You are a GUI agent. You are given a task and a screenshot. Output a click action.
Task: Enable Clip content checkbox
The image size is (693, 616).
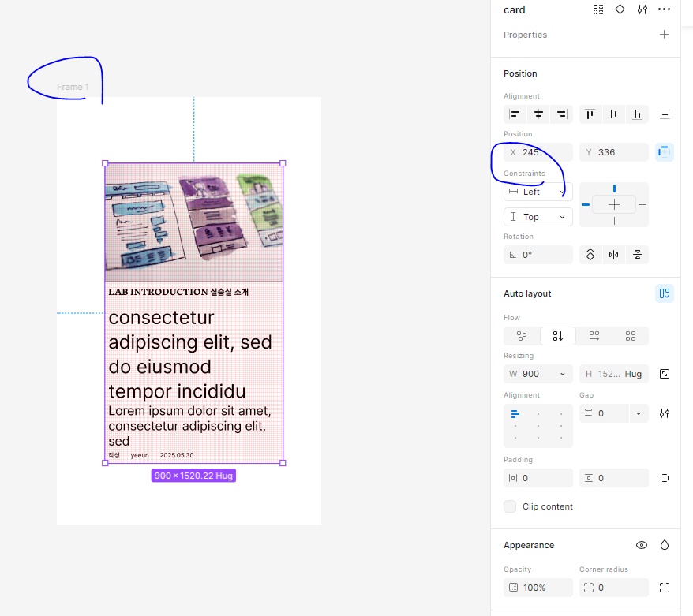510,506
